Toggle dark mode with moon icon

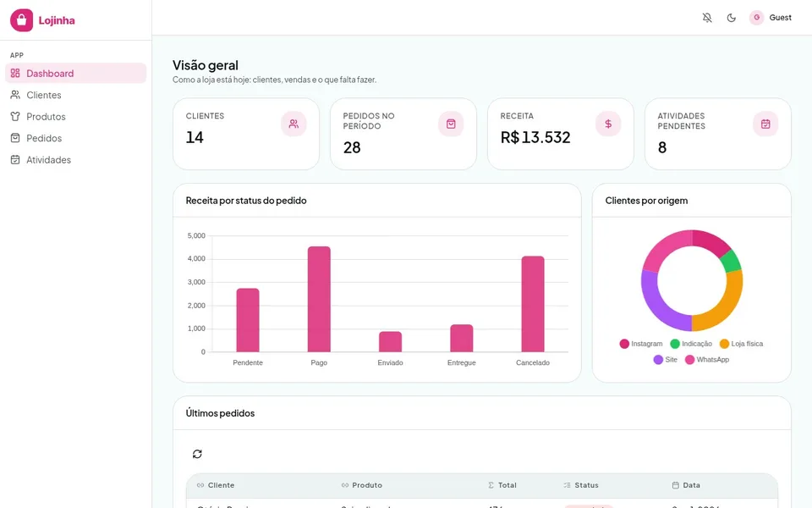[731, 18]
